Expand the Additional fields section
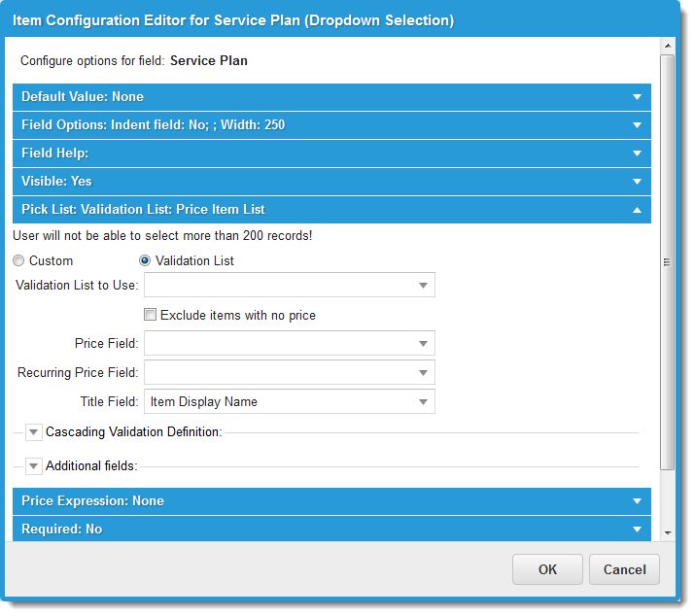Image resolution: width=695 pixels, height=616 pixels. [34, 466]
